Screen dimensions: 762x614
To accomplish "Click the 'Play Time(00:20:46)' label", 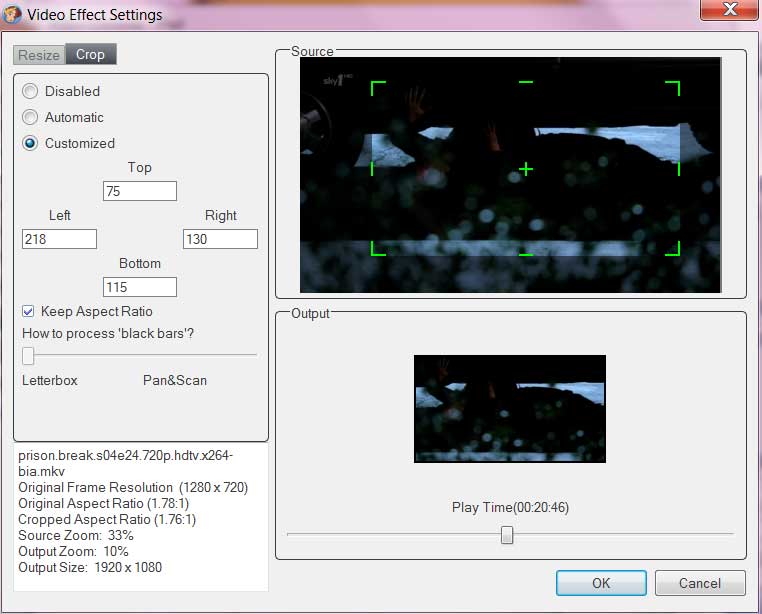I will pyautogui.click(x=510, y=508).
